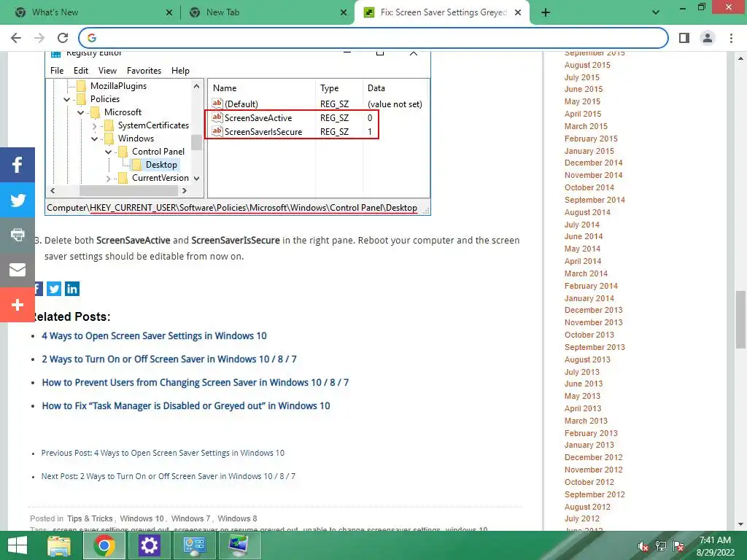Open How to Prevent Users from Changing Screen Saver link
This screenshot has height=560, width=747.
point(196,382)
